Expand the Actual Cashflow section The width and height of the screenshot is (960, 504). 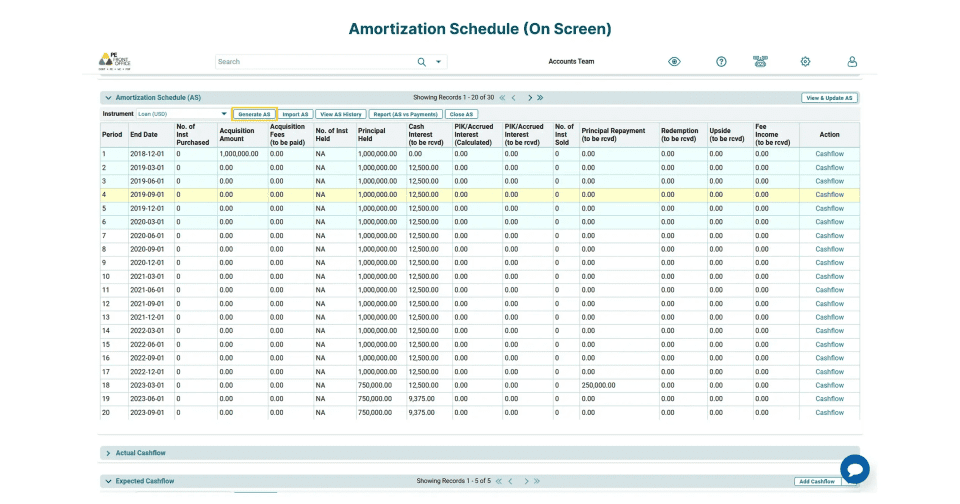click(x=108, y=453)
